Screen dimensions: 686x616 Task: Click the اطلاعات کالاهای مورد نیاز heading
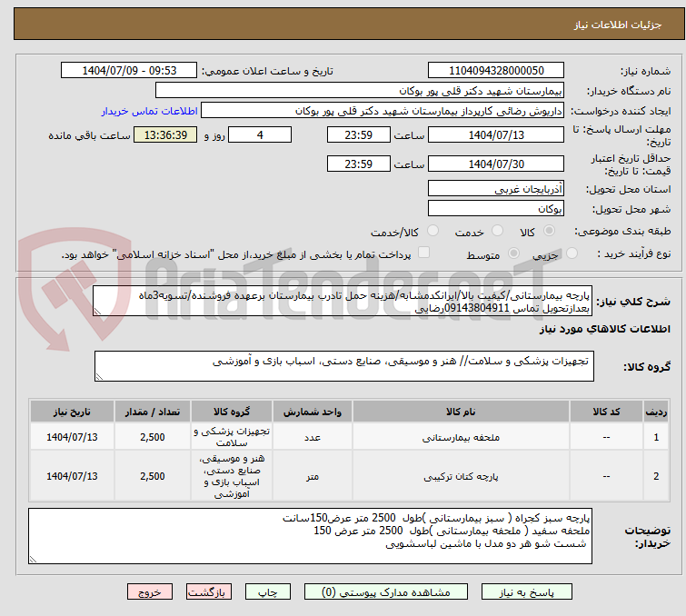pos(604,329)
